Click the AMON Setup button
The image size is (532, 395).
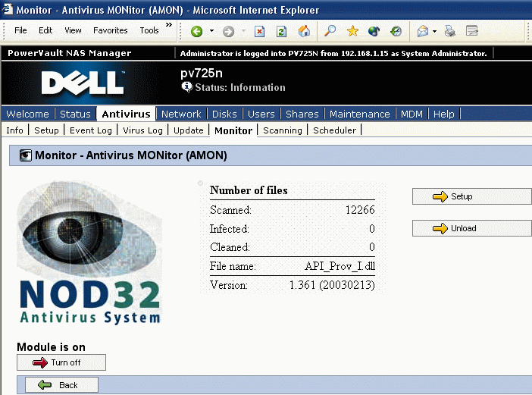click(x=472, y=196)
